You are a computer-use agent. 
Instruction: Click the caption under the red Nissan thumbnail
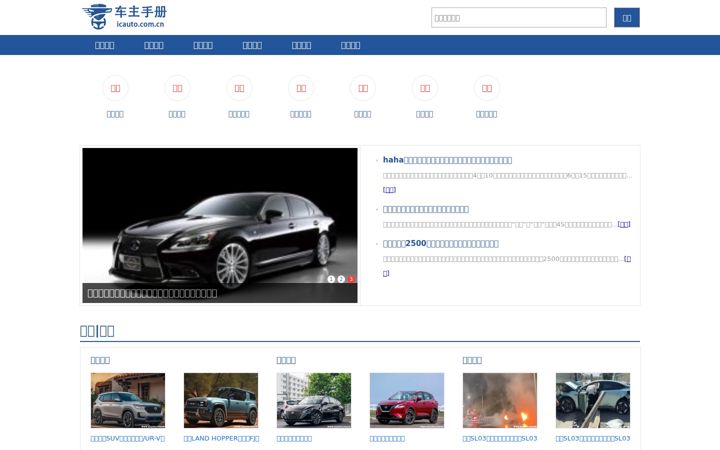[x=388, y=439]
